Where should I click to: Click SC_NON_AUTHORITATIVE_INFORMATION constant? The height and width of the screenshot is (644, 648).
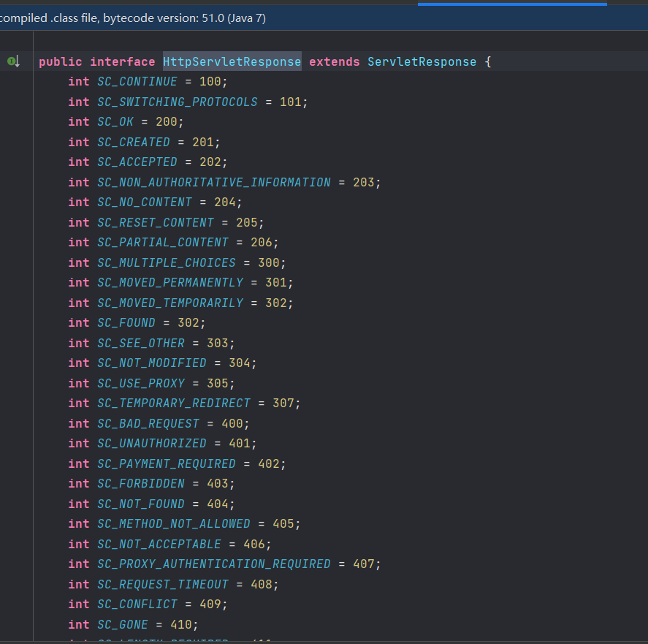pos(214,182)
